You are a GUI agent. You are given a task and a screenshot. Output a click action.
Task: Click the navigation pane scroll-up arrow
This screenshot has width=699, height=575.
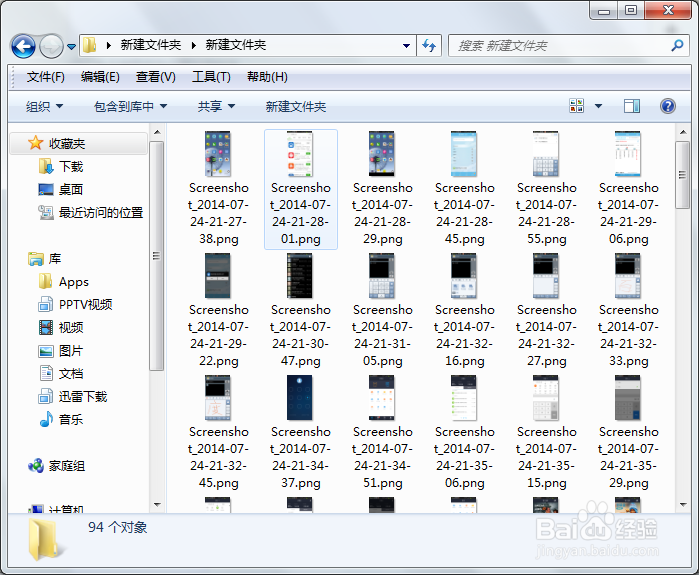coord(157,132)
